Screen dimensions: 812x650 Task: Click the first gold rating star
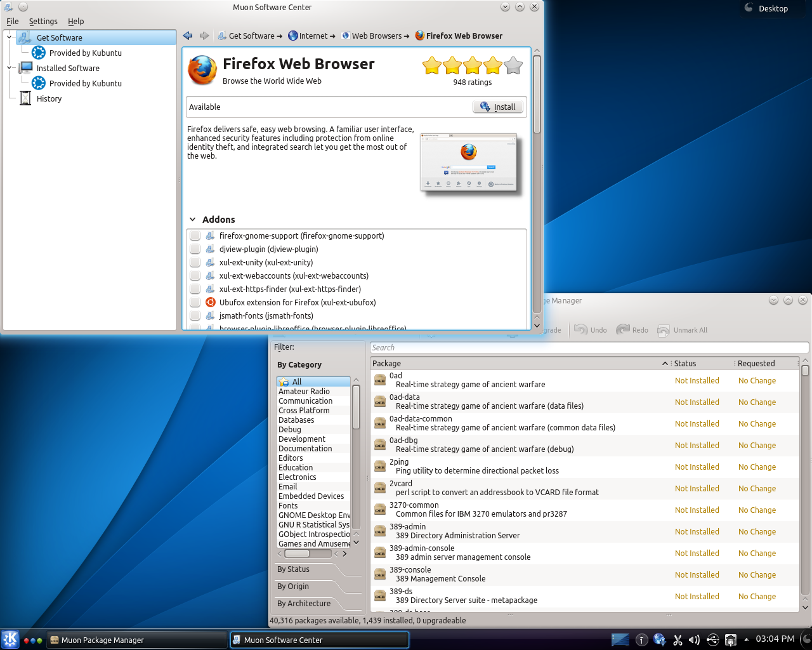[432, 65]
